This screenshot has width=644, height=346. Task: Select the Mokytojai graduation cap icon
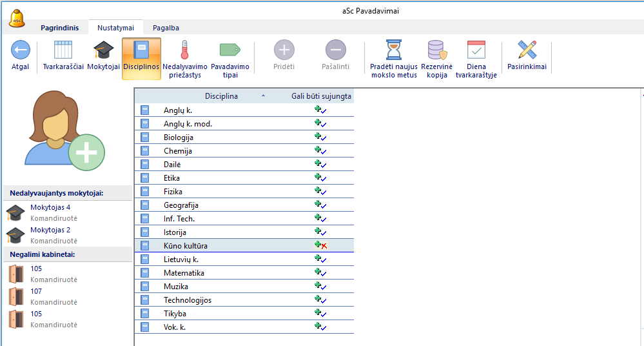click(104, 50)
